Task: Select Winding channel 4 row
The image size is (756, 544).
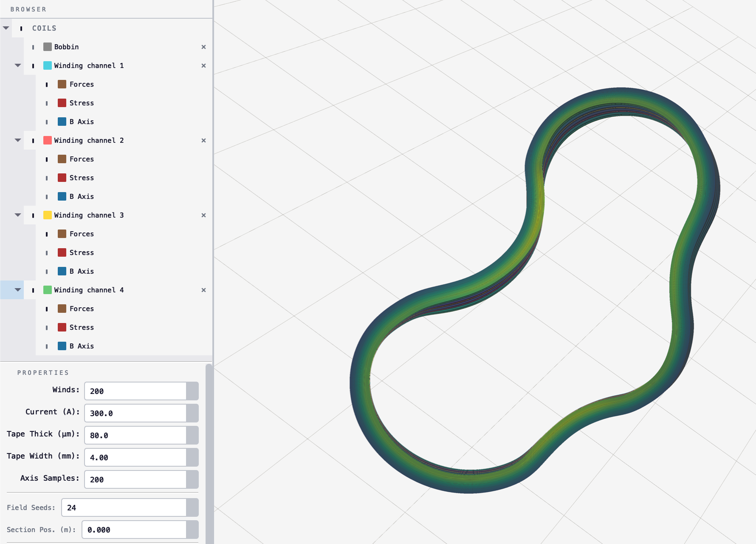Action: pyautogui.click(x=118, y=290)
